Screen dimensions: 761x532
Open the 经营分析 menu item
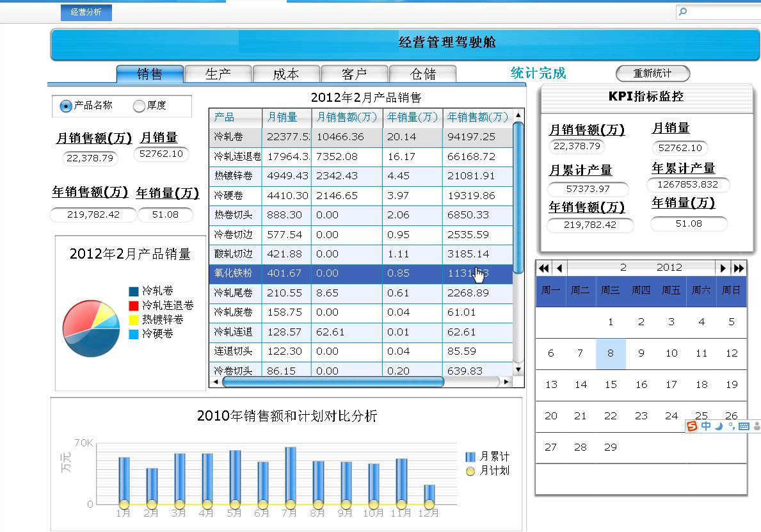[x=86, y=12]
